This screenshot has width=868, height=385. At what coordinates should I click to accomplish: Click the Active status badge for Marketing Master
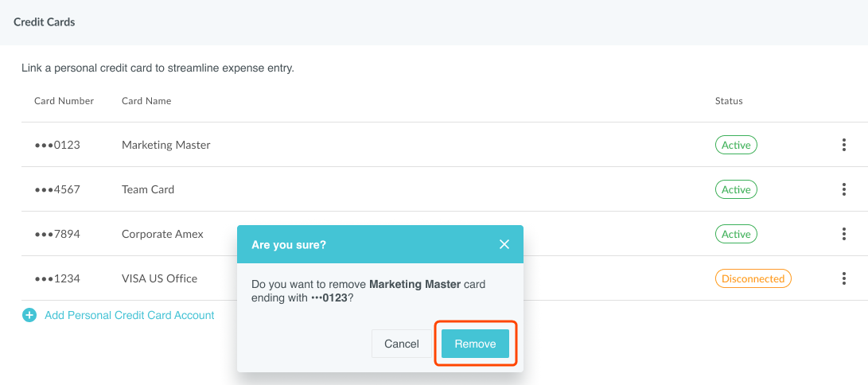coord(736,145)
